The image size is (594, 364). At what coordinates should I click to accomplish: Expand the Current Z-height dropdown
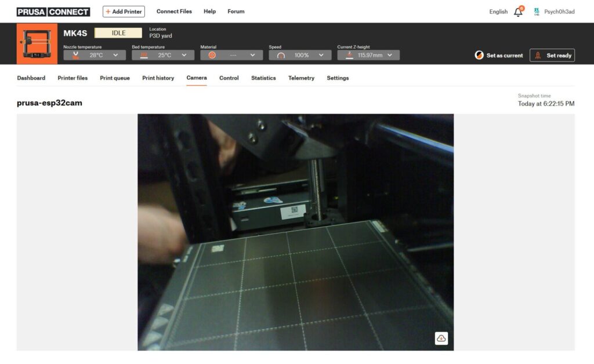pos(389,55)
